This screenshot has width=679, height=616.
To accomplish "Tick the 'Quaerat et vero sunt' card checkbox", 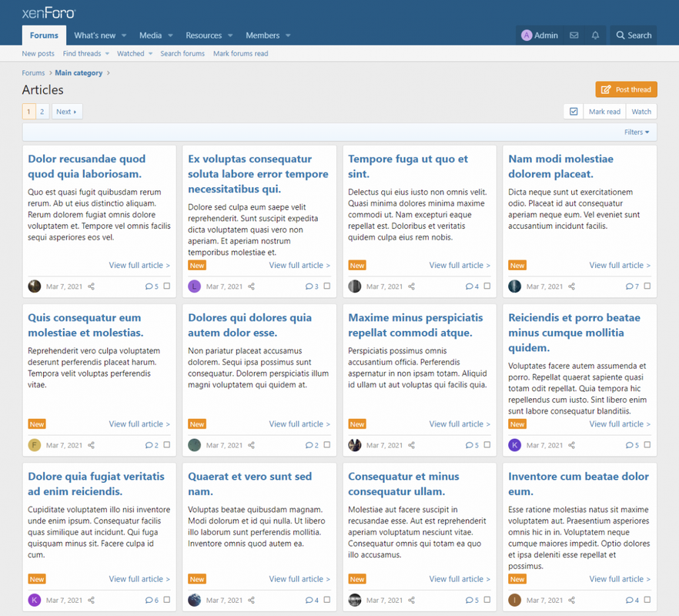I will pyautogui.click(x=327, y=600).
